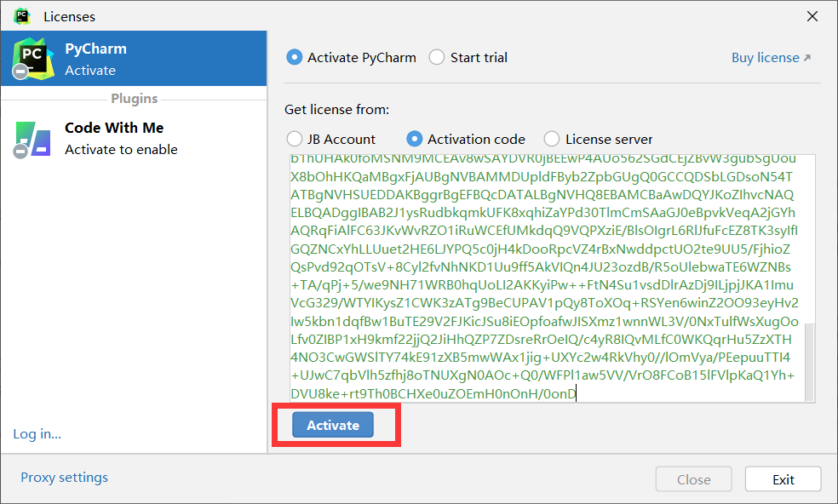838x504 pixels.
Task: Click the Plugins section header
Action: [135, 99]
